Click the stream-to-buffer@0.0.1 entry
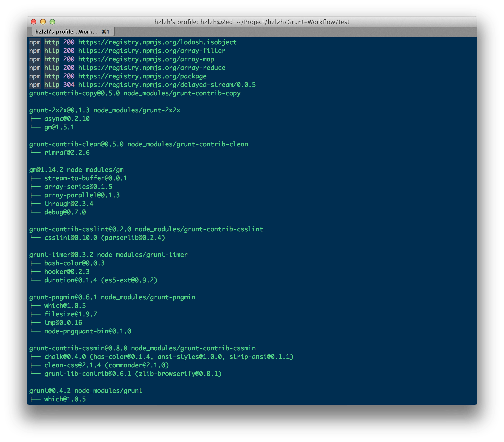Image resolution: width=504 pixels, height=442 pixels. tap(86, 178)
